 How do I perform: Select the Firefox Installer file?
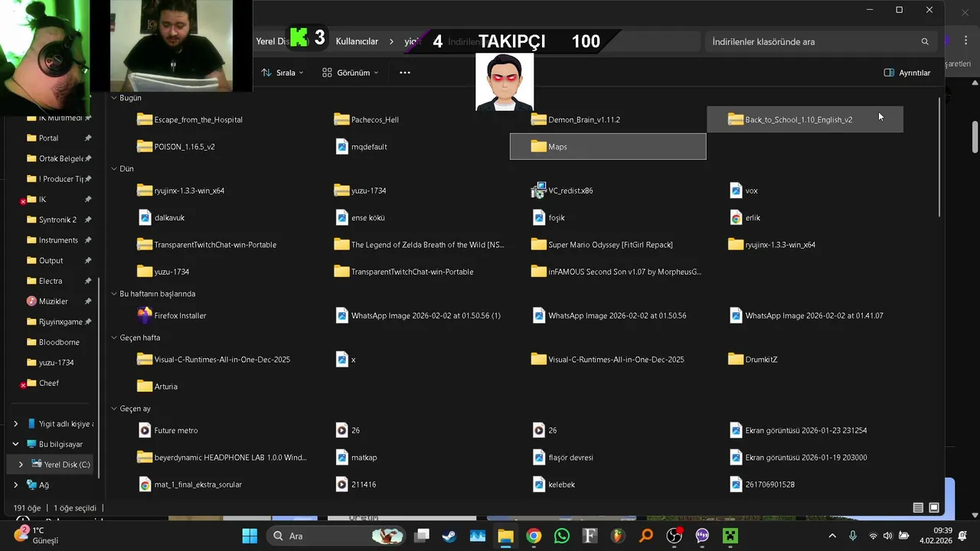point(172,315)
